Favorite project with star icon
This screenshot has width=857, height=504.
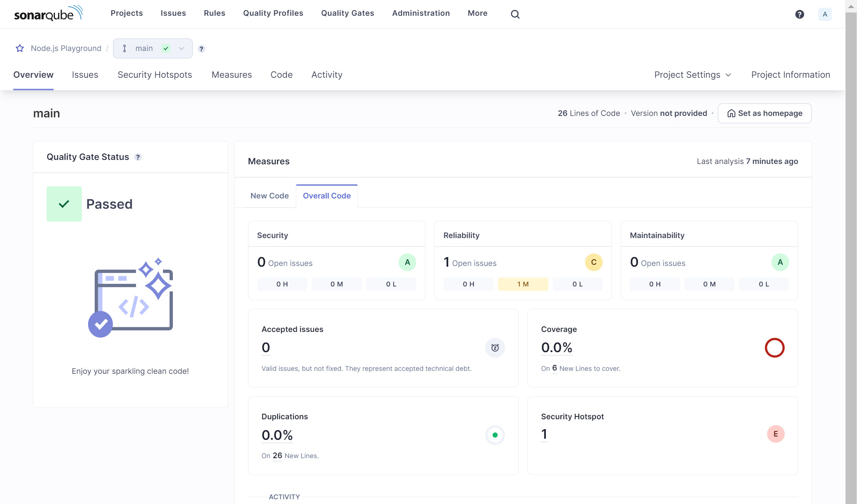[20, 48]
